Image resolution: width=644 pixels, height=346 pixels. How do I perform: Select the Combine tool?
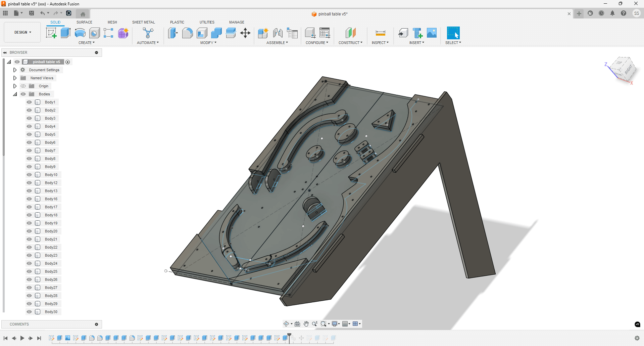point(216,33)
